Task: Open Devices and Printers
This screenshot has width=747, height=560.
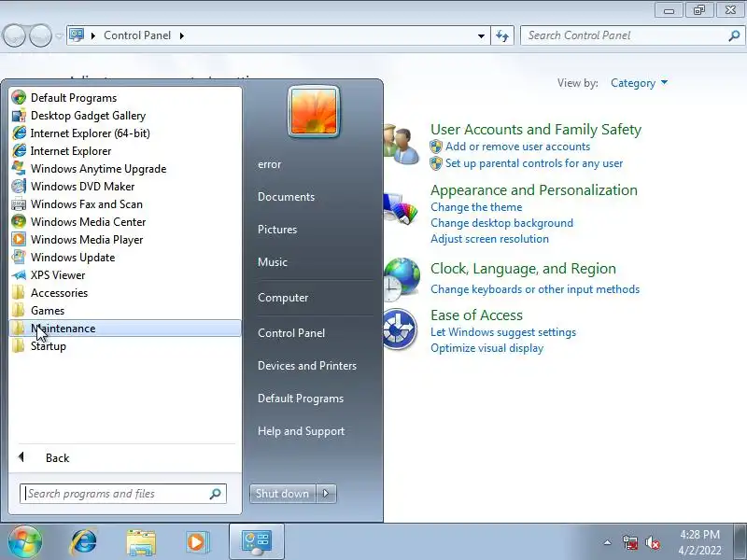Action: [307, 366]
